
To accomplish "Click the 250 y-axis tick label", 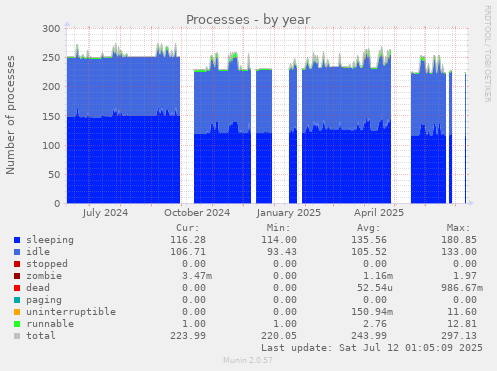I will pyautogui.click(x=51, y=58).
